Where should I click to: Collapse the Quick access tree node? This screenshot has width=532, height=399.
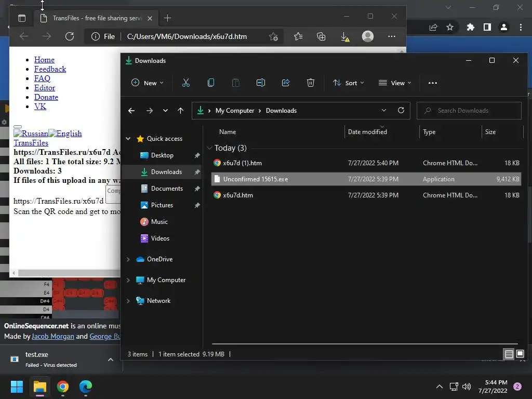[x=128, y=138]
